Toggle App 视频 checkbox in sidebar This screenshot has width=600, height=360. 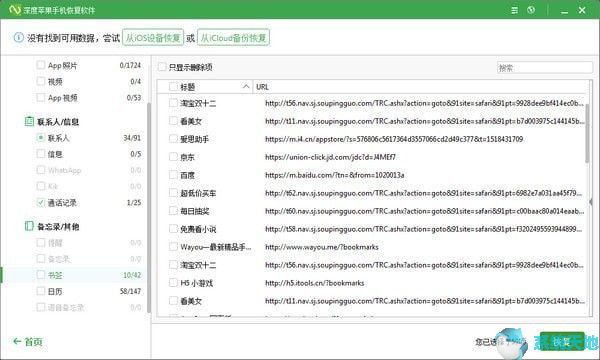click(41, 97)
